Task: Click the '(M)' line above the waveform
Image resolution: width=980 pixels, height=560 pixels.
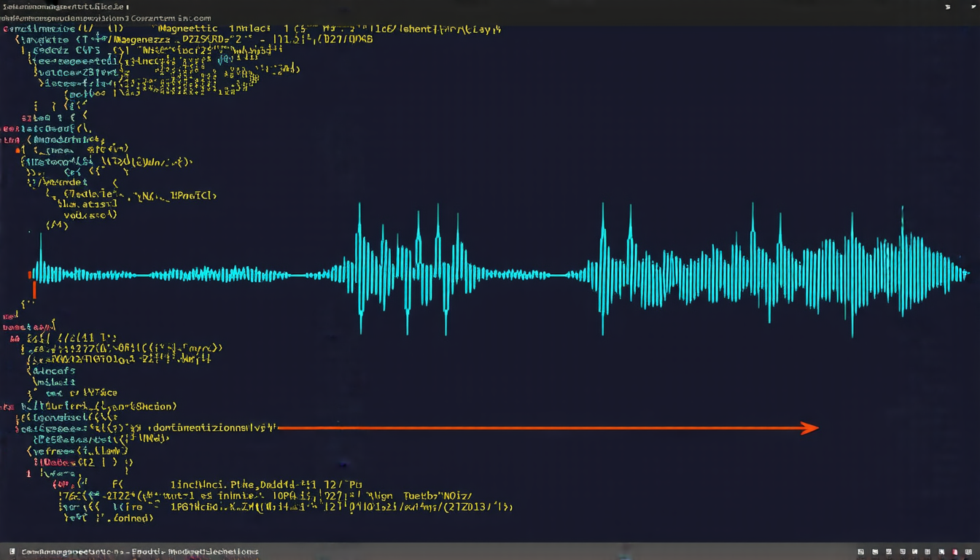Action: [57, 225]
